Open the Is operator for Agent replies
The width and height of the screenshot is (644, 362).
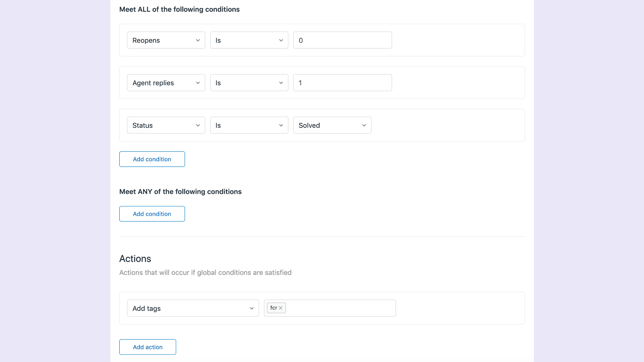coord(249,82)
